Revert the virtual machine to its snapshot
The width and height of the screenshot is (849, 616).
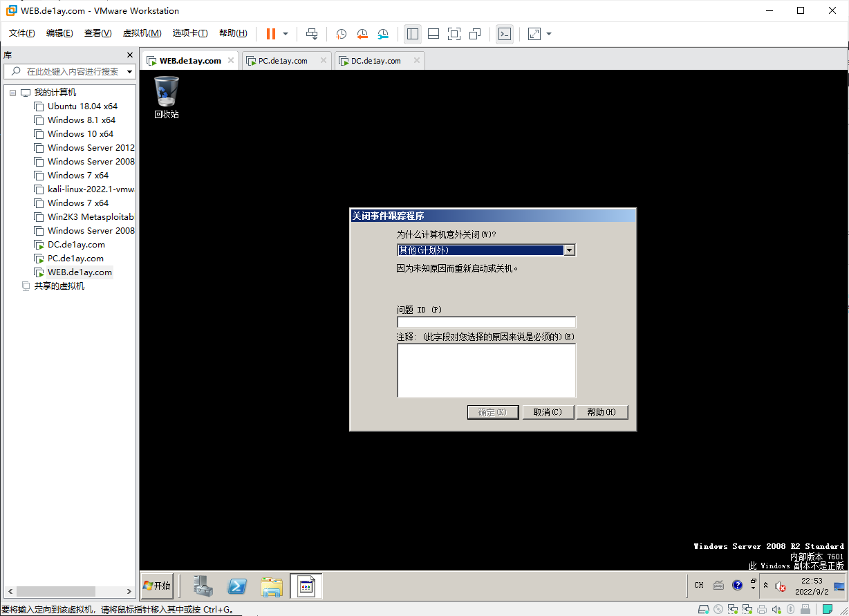click(362, 34)
